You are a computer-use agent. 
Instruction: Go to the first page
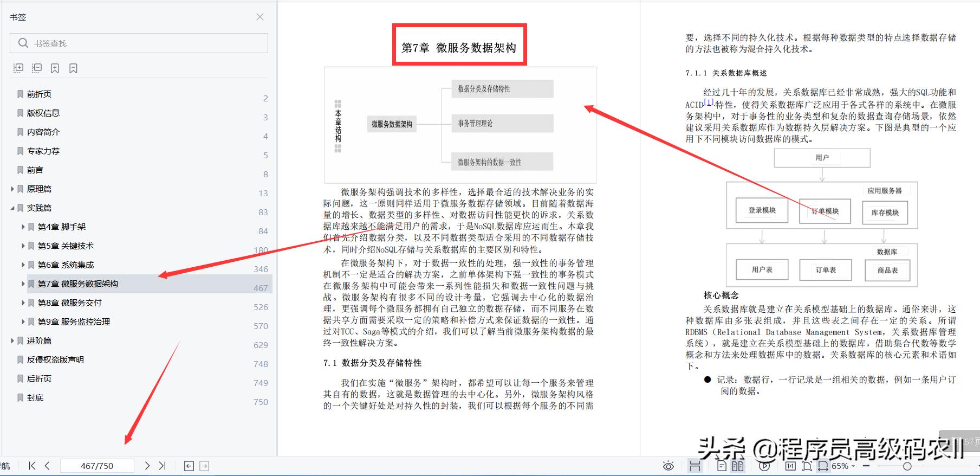coord(32,466)
